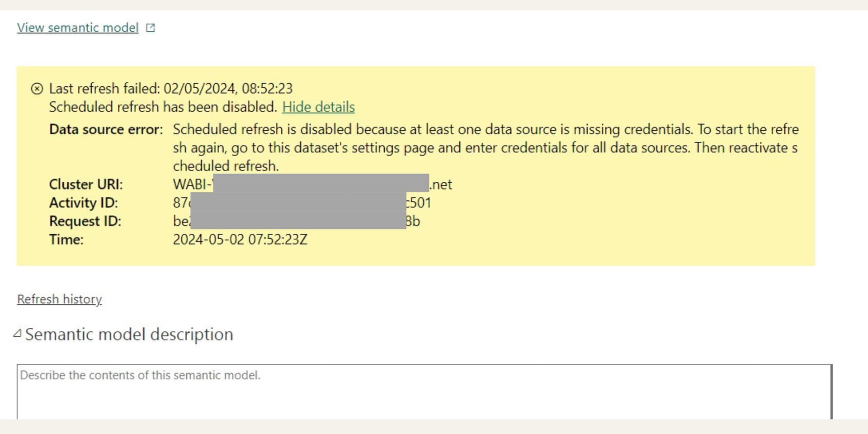Image resolution: width=868 pixels, height=434 pixels.
Task: Collapse the Semantic model description triangle
Action: coord(18,334)
